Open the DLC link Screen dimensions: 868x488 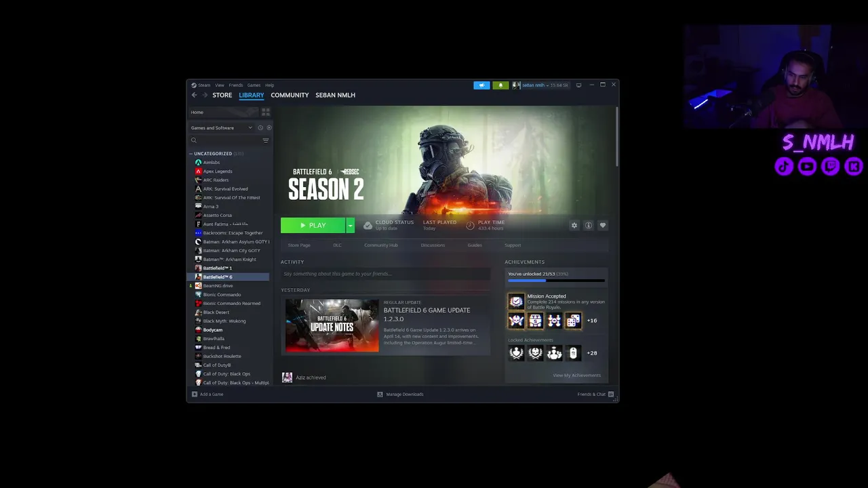point(337,245)
